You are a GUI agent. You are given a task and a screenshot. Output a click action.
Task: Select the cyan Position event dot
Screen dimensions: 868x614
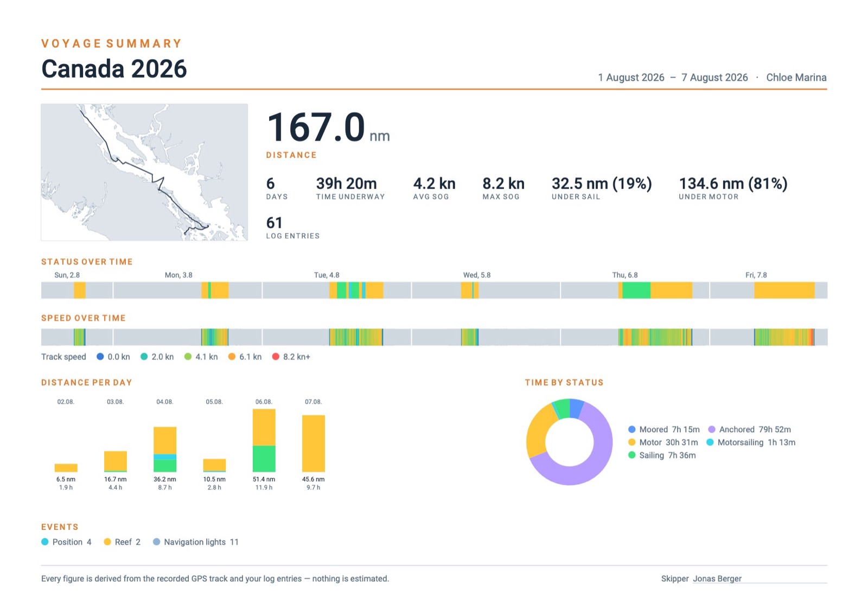[x=45, y=542]
